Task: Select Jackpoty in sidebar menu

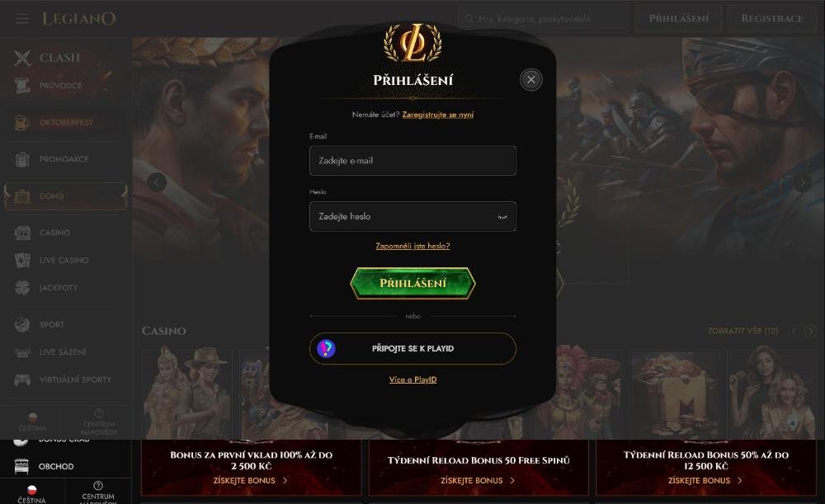Action: [59, 288]
